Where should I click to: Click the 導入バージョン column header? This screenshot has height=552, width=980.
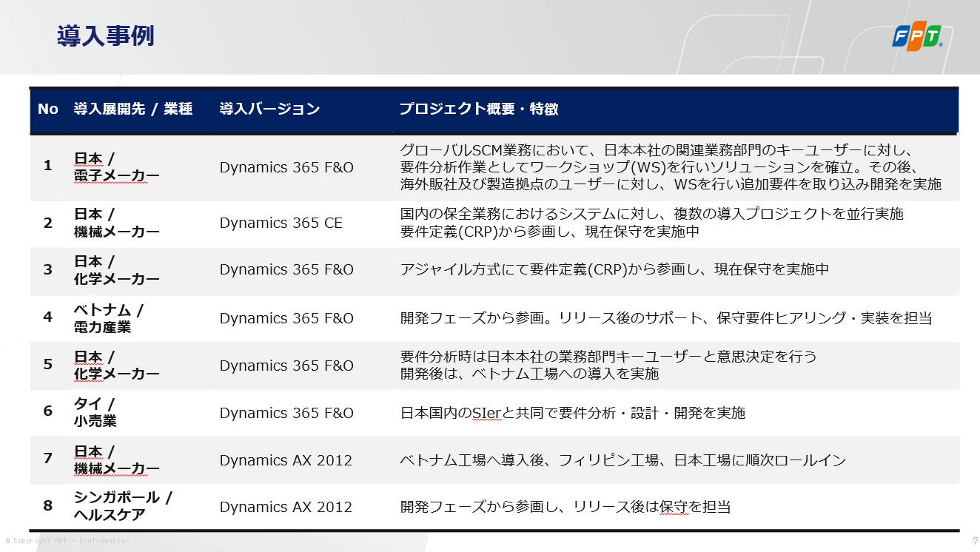[x=270, y=110]
